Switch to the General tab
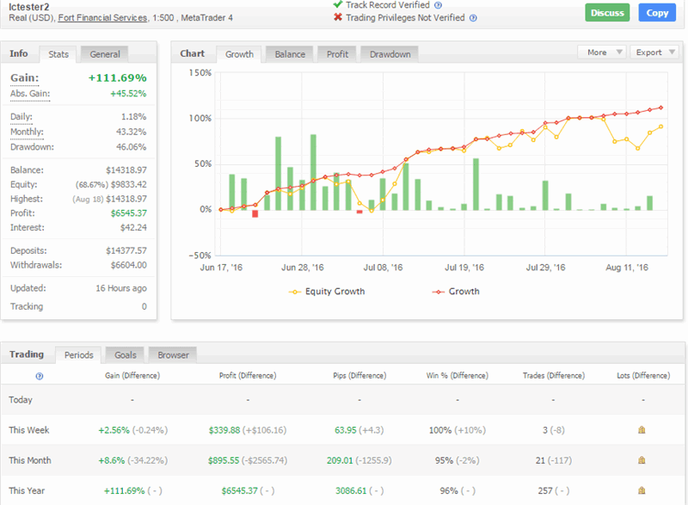Screen dimensions: 688x505 [105, 54]
